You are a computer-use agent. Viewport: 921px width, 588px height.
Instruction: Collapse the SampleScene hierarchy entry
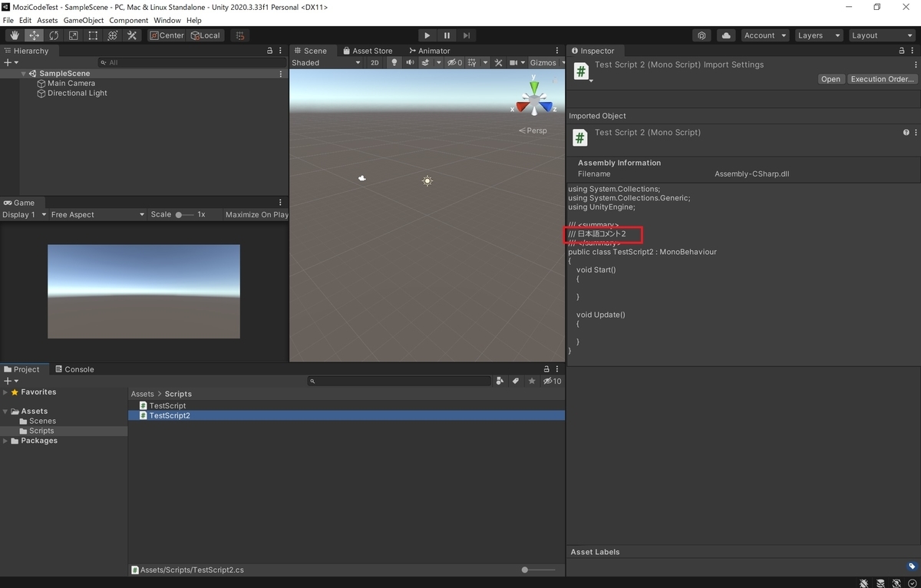point(24,74)
